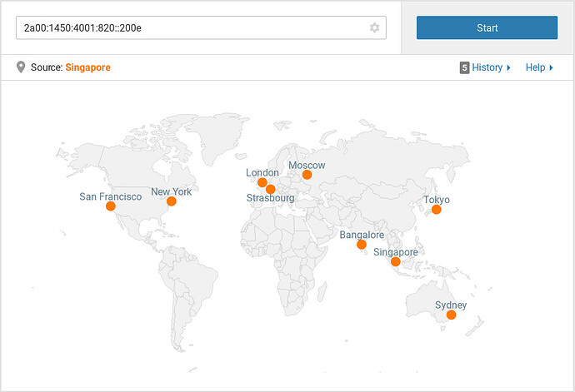575x392 pixels.
Task: Click the San Francisco map label
Action: [110, 196]
